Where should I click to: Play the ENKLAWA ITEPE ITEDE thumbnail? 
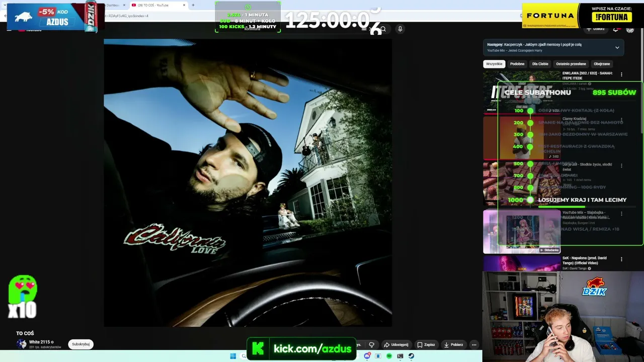coord(522,92)
